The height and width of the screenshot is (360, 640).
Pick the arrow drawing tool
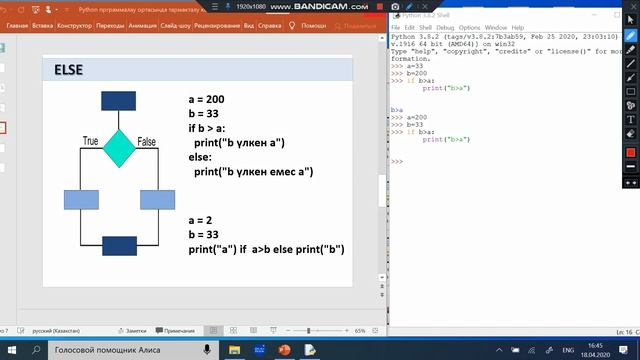(631, 78)
